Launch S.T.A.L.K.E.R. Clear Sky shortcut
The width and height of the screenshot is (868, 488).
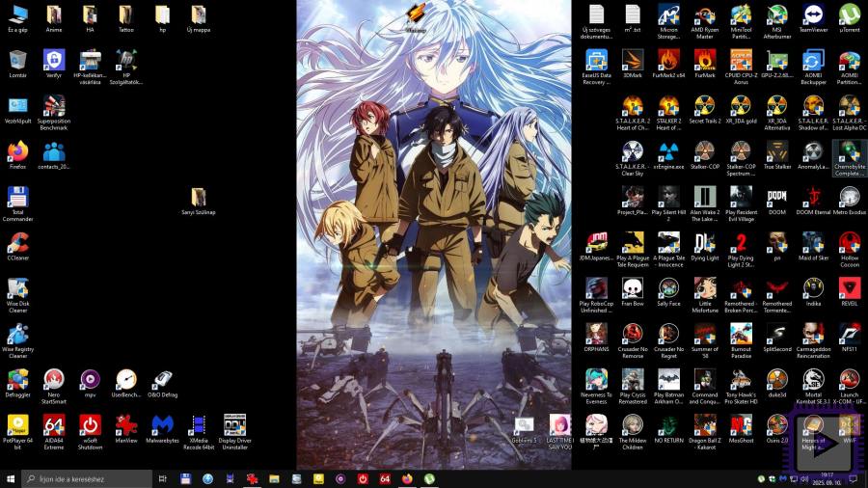(x=632, y=159)
